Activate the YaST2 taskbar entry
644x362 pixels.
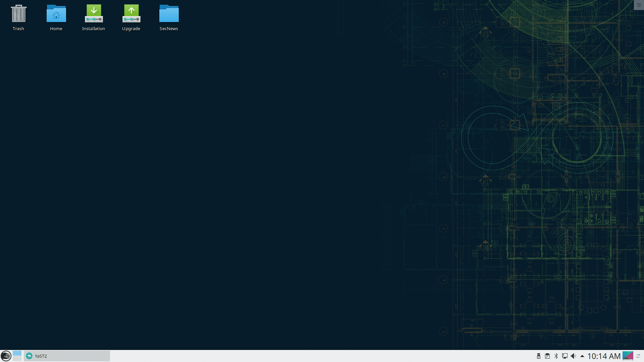[x=67, y=356]
